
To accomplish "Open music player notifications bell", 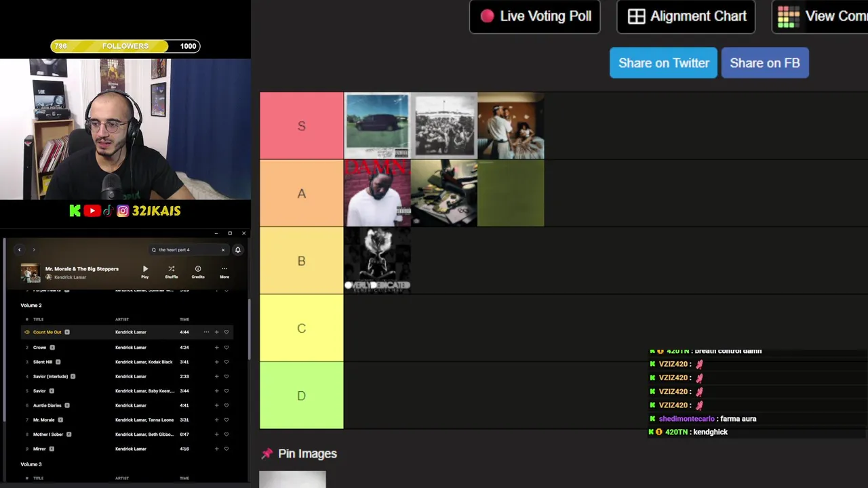I will click(x=238, y=250).
